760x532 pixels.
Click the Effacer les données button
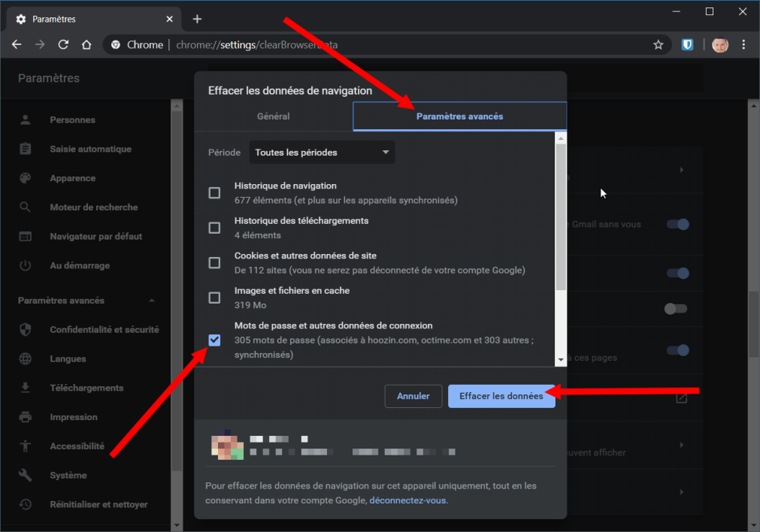(501, 396)
